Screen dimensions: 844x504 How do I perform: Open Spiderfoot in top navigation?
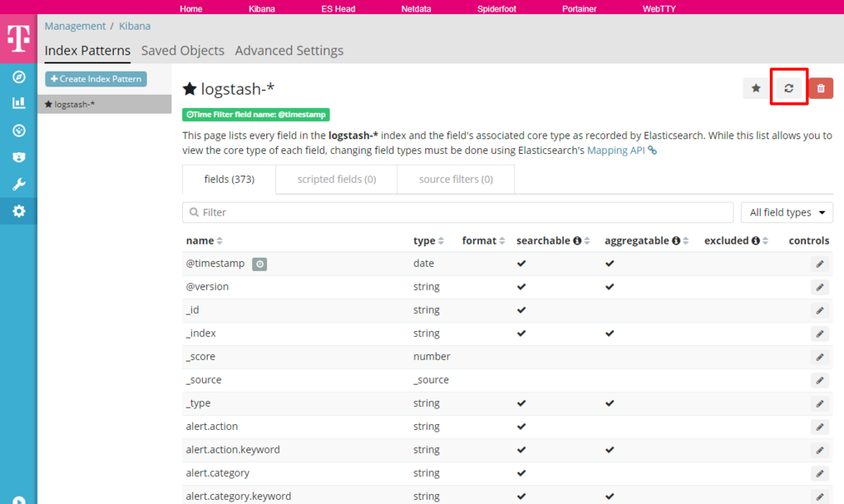pos(496,8)
